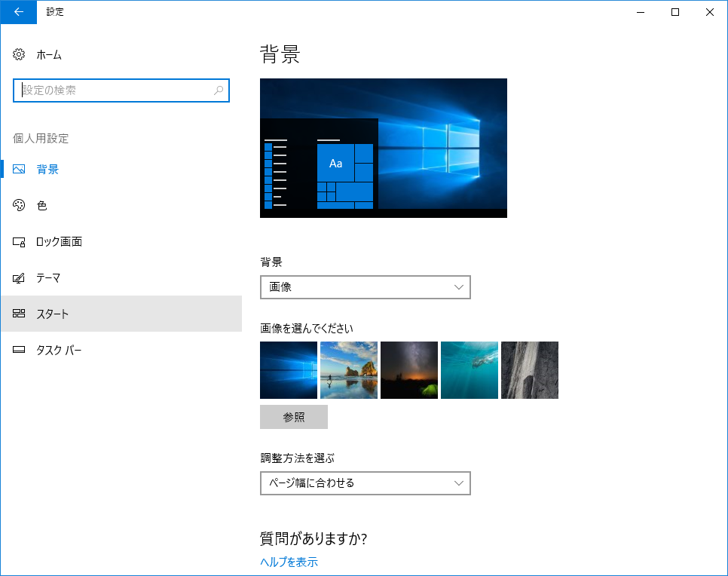The height and width of the screenshot is (576, 728).
Task: Choose the beach rock arch wallpaper thumbnail
Action: coord(349,370)
